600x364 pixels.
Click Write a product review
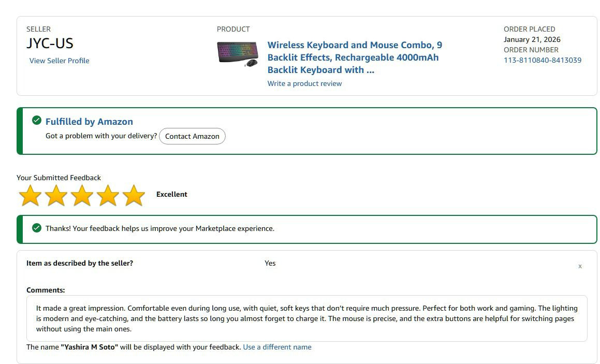click(304, 83)
